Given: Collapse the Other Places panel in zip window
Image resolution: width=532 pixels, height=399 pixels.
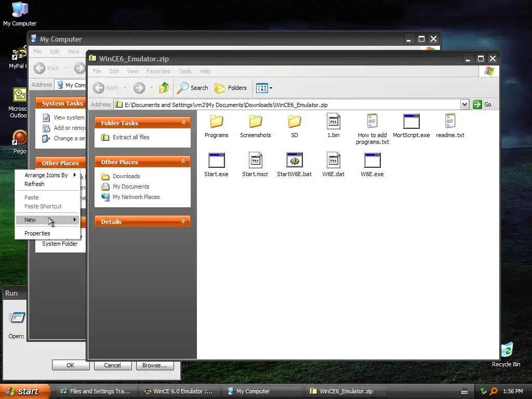Looking at the screenshot, I should pos(183,162).
